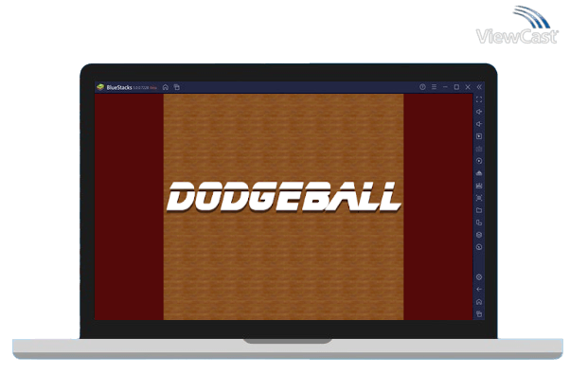
Task: Collapse the sidebar with double-chevron arrow
Action: [x=479, y=87]
